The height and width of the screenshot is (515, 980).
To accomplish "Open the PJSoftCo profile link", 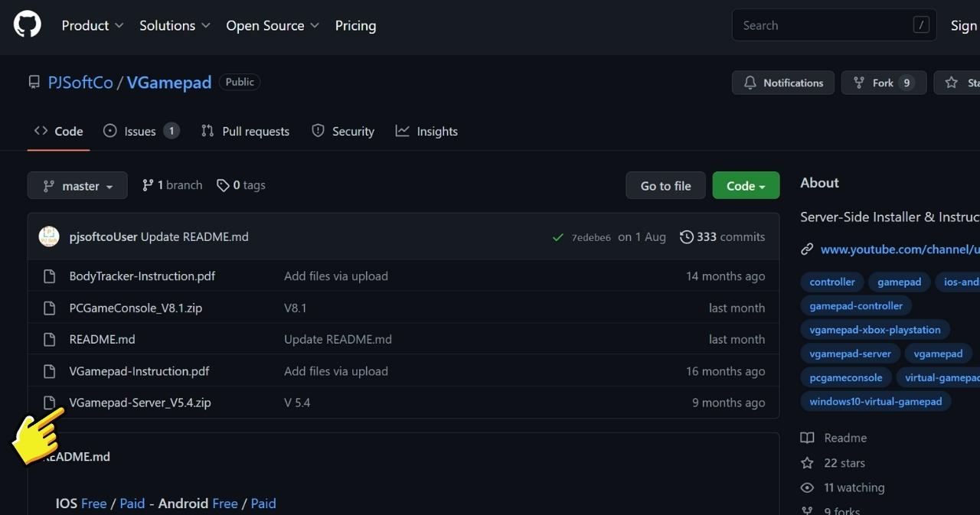I will tap(80, 82).
